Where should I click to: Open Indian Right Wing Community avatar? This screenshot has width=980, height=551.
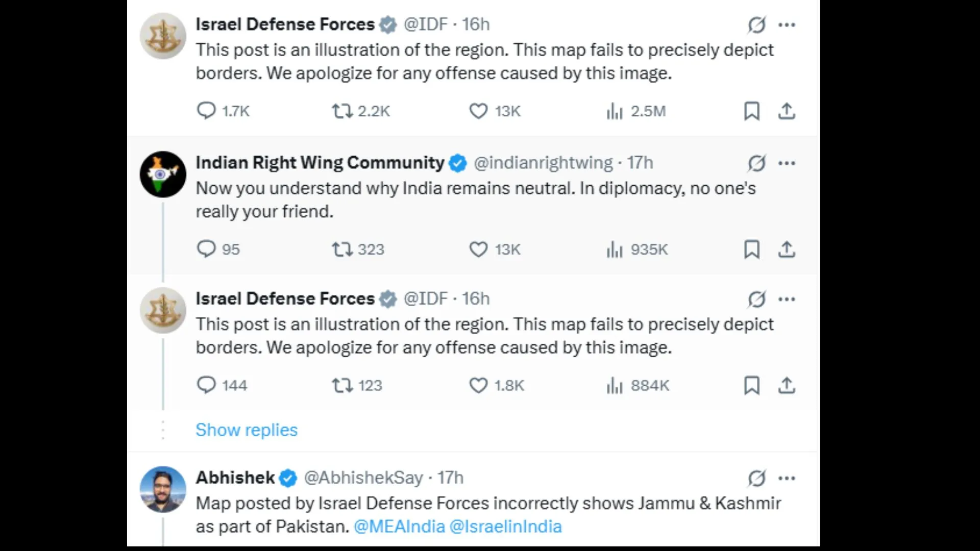tap(163, 174)
